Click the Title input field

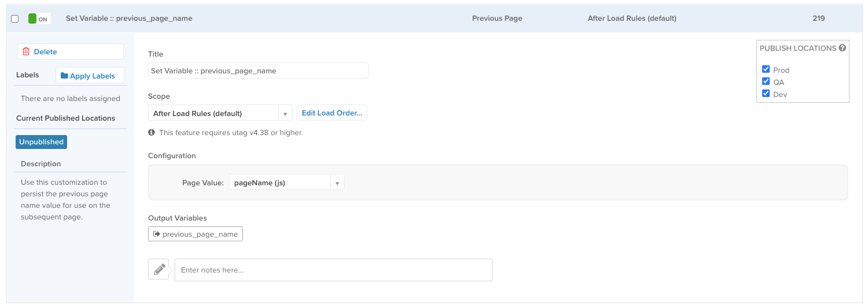coord(258,70)
